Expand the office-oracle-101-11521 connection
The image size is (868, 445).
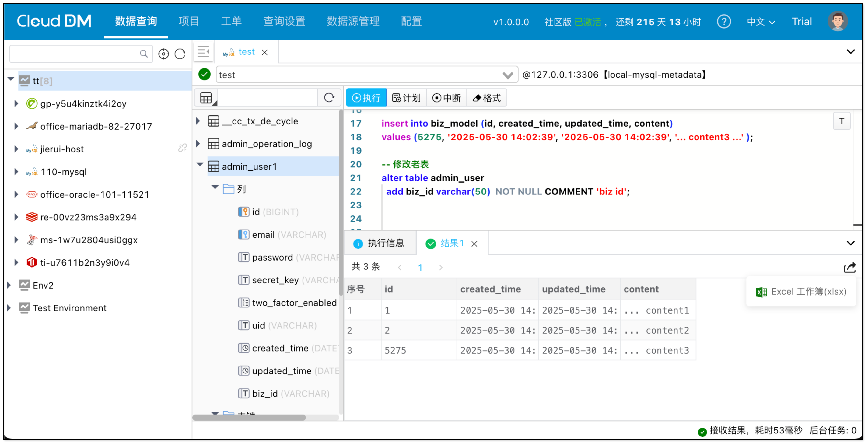16,194
